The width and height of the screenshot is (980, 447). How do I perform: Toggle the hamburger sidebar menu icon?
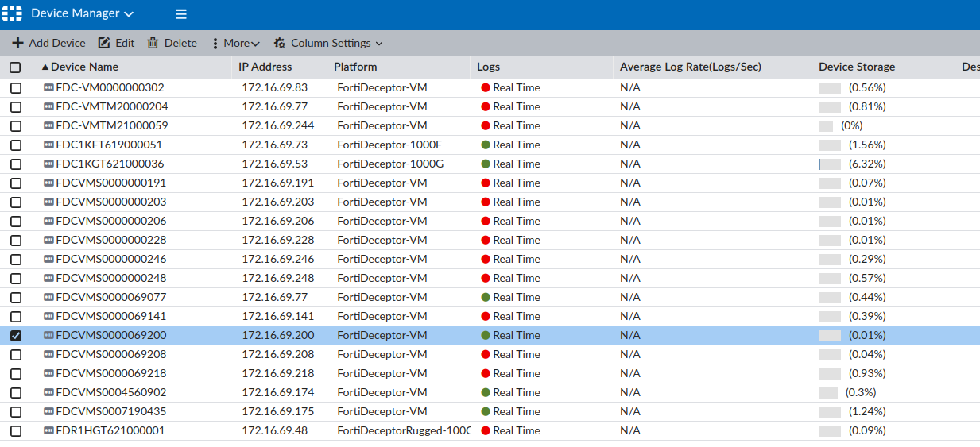[181, 14]
